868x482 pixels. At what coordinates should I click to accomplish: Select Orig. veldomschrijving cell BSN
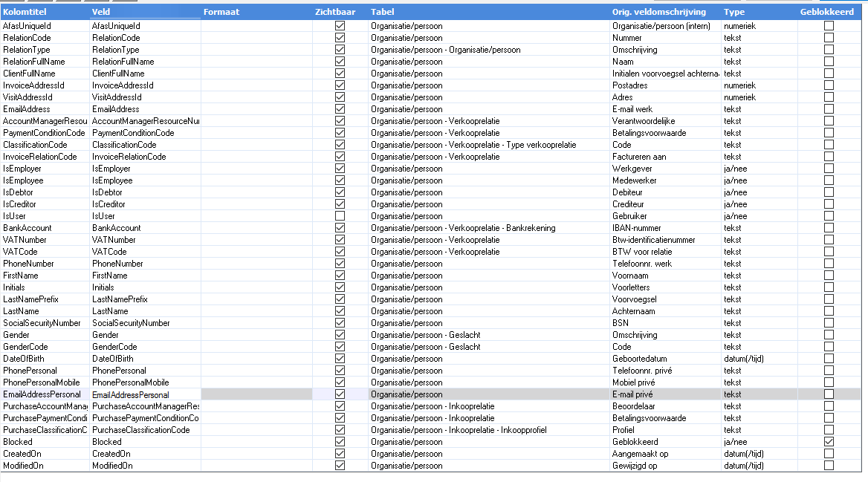(x=665, y=323)
